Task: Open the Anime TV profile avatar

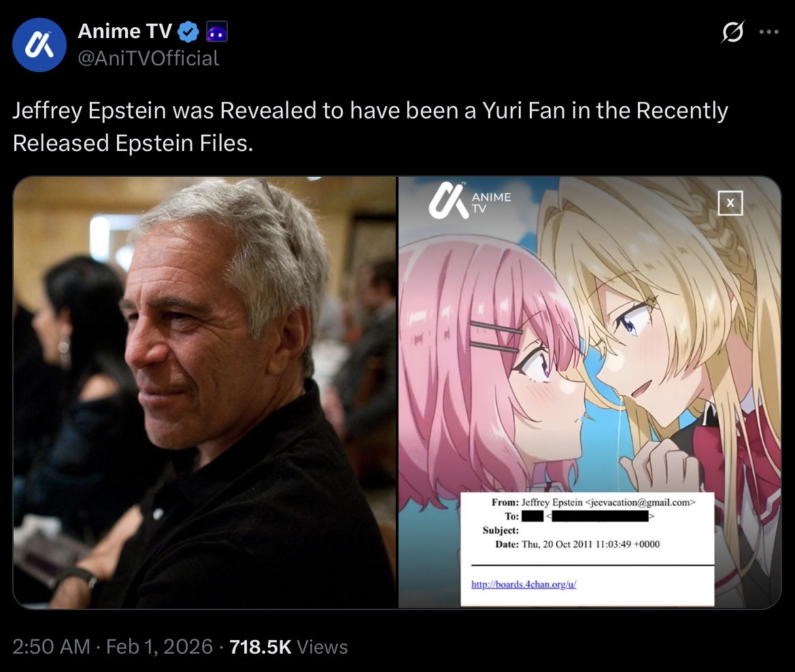Action: coord(39,45)
